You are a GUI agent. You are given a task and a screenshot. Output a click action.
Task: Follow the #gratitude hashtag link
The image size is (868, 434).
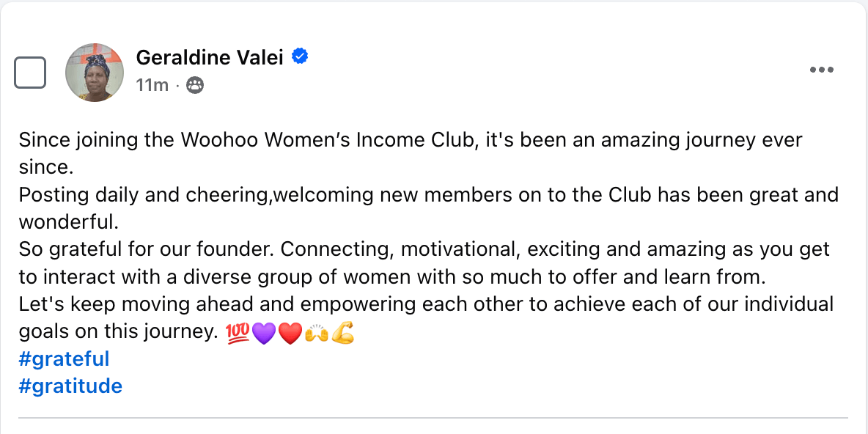click(70, 386)
